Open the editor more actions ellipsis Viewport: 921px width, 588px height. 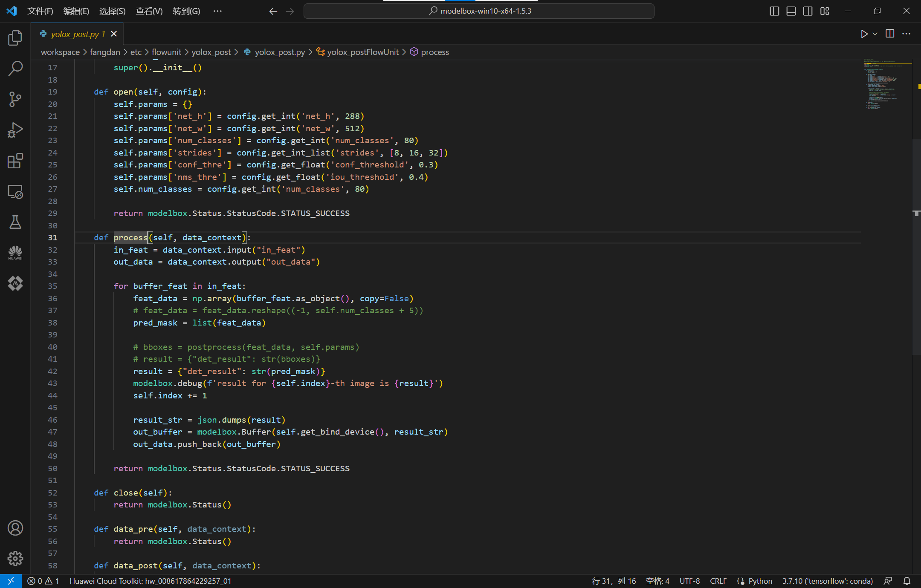pyautogui.click(x=907, y=34)
